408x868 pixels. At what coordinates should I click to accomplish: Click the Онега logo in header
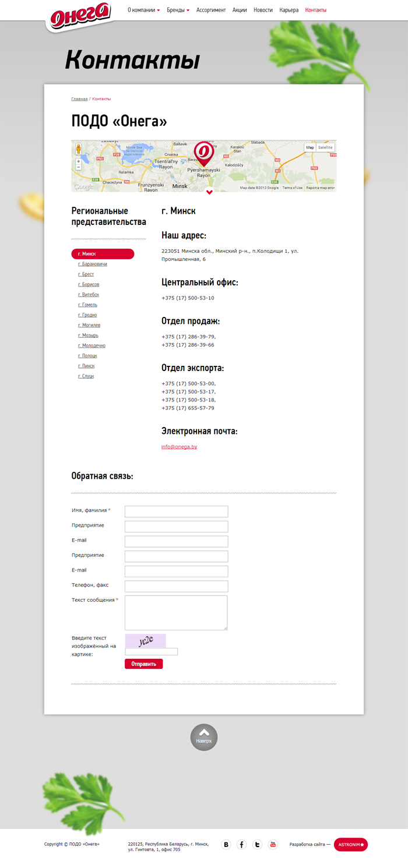click(80, 16)
